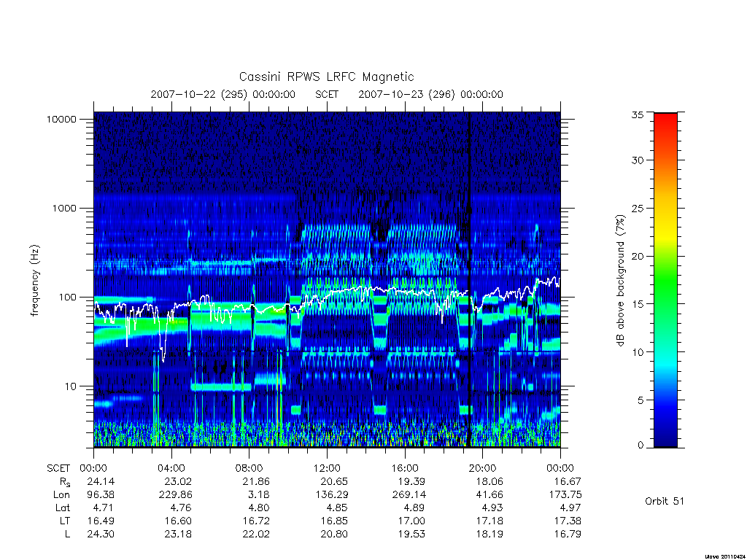747x560 pixels.
Task: Click the '10000' frequency tick label
Action: click(x=61, y=119)
